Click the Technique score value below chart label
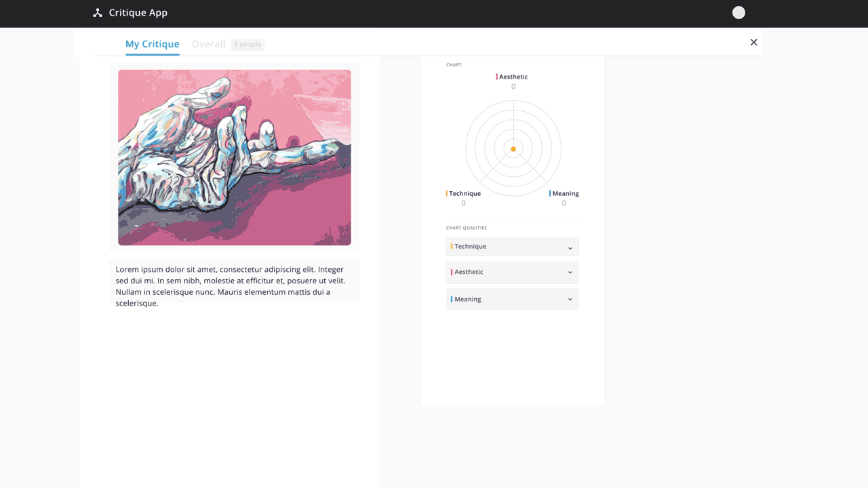The image size is (868, 488). pos(464,203)
